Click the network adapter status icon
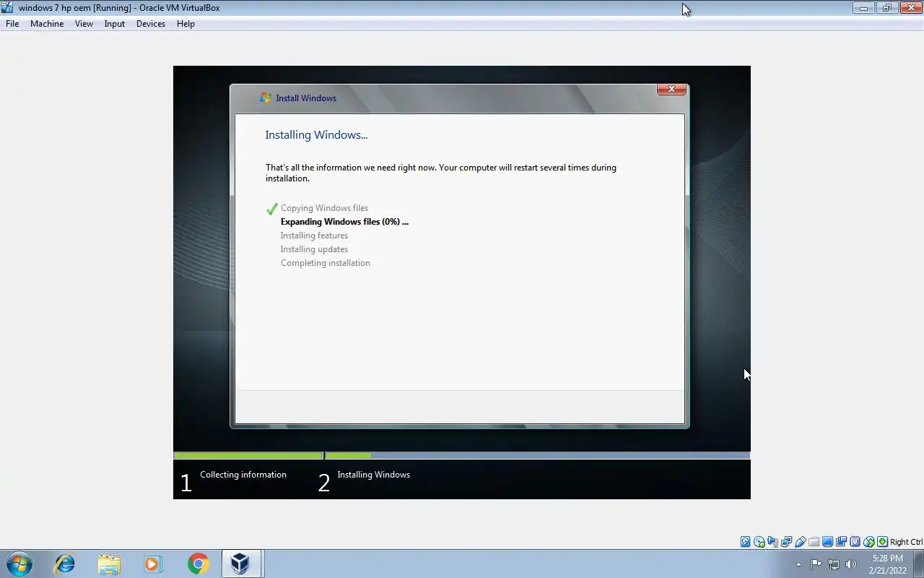This screenshot has height=578, width=924. [x=787, y=542]
